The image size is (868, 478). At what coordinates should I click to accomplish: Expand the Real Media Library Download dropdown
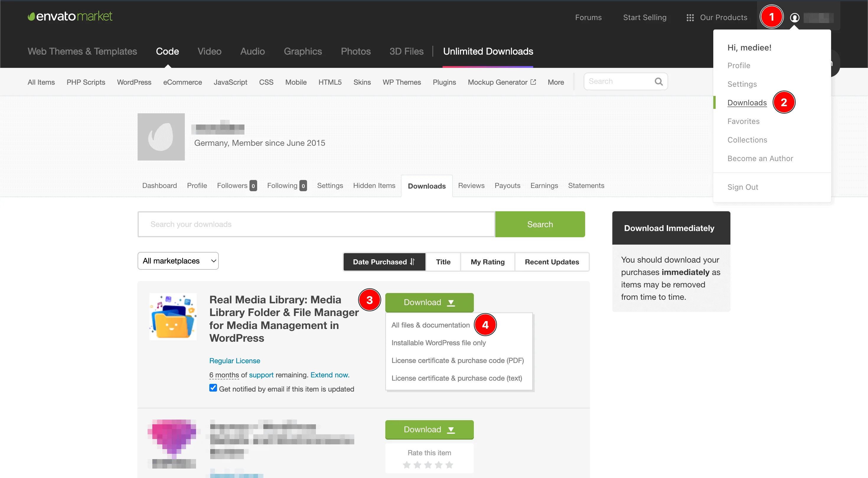(429, 302)
